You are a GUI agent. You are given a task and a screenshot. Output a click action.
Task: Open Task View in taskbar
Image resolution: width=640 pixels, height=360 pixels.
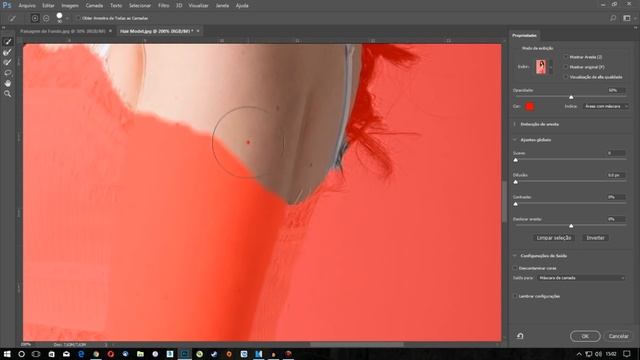pos(36,354)
